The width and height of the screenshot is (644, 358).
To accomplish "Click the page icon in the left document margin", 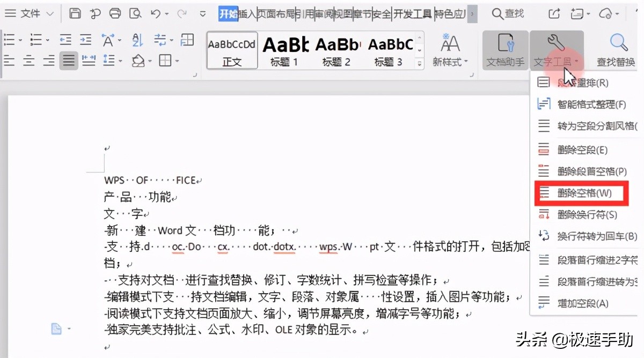I will point(56,329).
